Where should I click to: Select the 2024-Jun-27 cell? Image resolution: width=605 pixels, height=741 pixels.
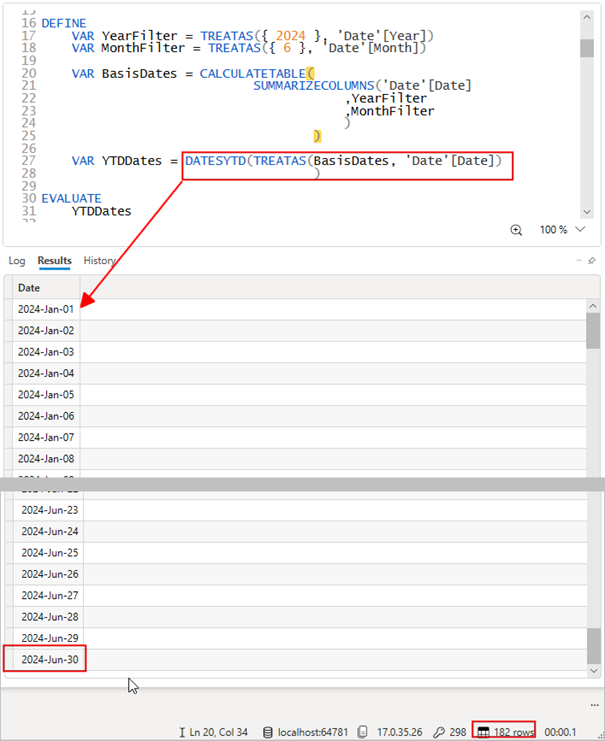pos(49,595)
